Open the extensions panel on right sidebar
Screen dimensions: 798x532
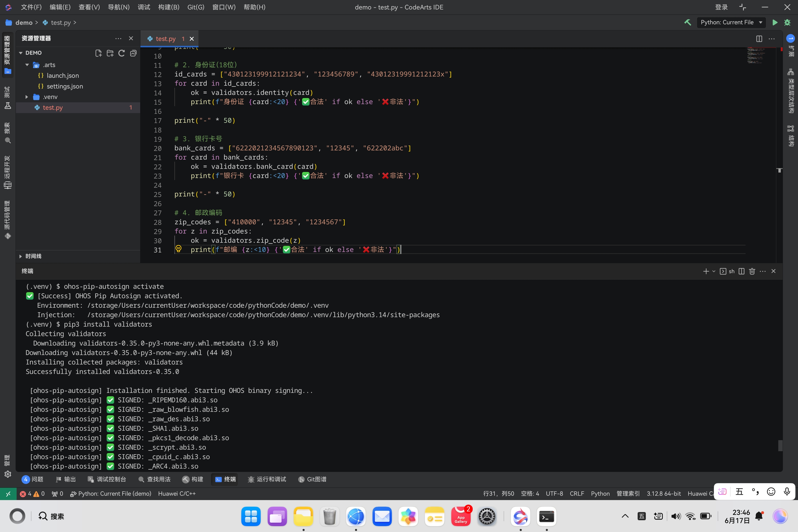pyautogui.click(x=791, y=46)
